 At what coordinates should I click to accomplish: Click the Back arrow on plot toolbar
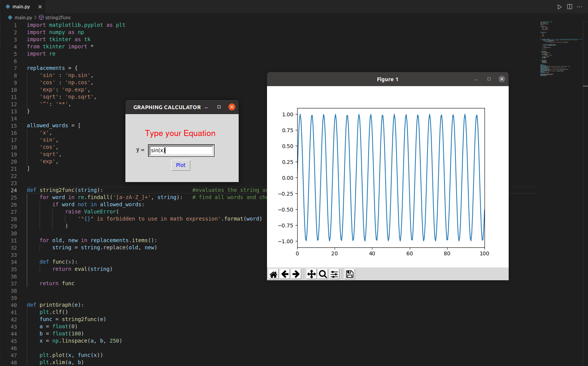click(x=285, y=274)
